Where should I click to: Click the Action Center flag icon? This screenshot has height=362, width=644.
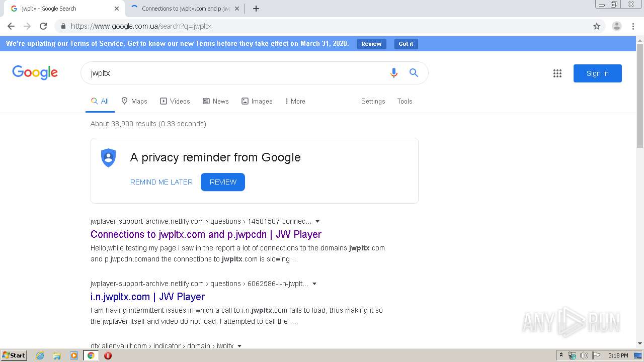coord(596,355)
